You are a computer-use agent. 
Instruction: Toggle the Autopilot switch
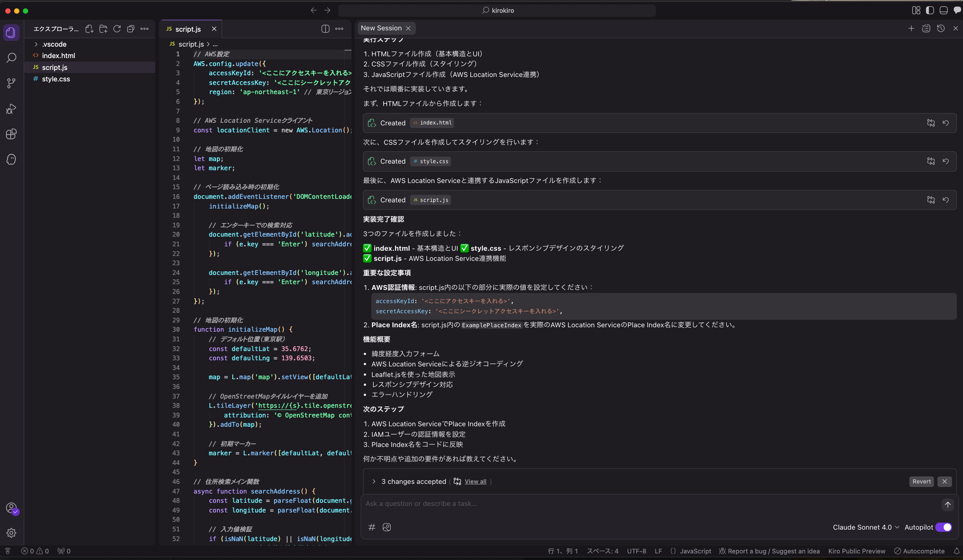pyautogui.click(x=944, y=527)
